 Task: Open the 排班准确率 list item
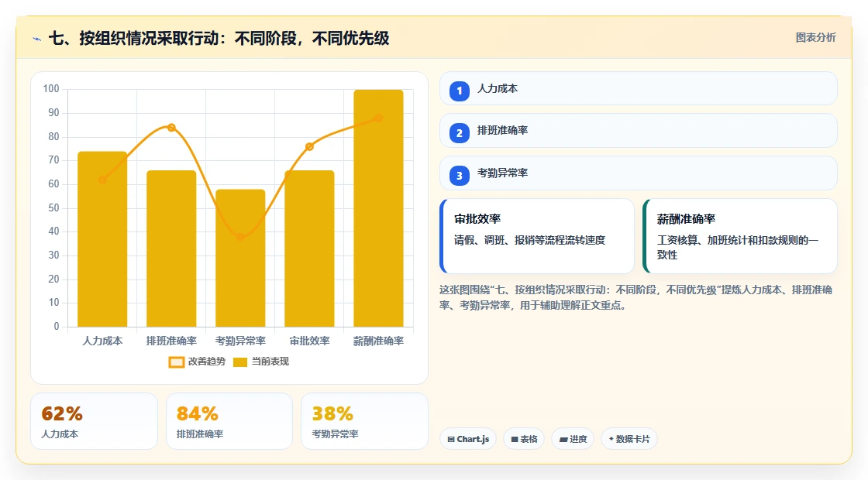tap(639, 131)
